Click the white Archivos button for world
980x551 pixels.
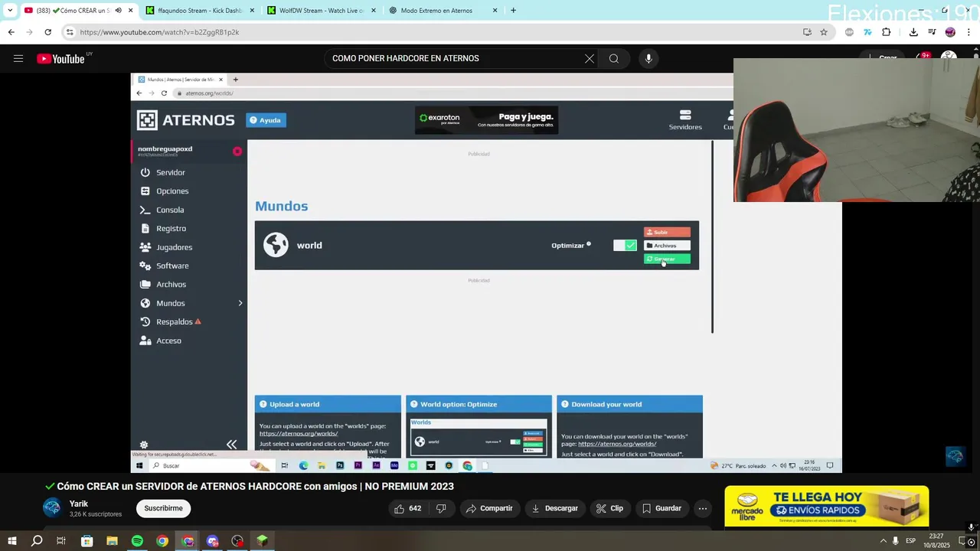coord(667,246)
